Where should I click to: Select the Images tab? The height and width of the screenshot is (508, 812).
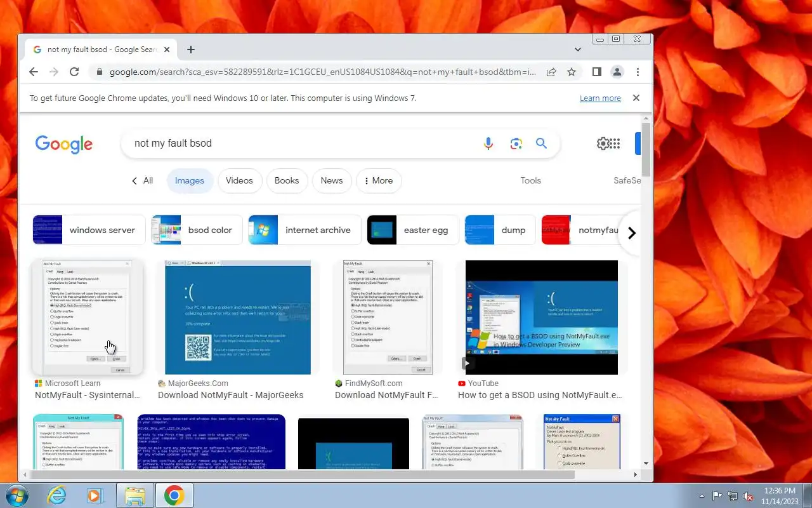190,180
